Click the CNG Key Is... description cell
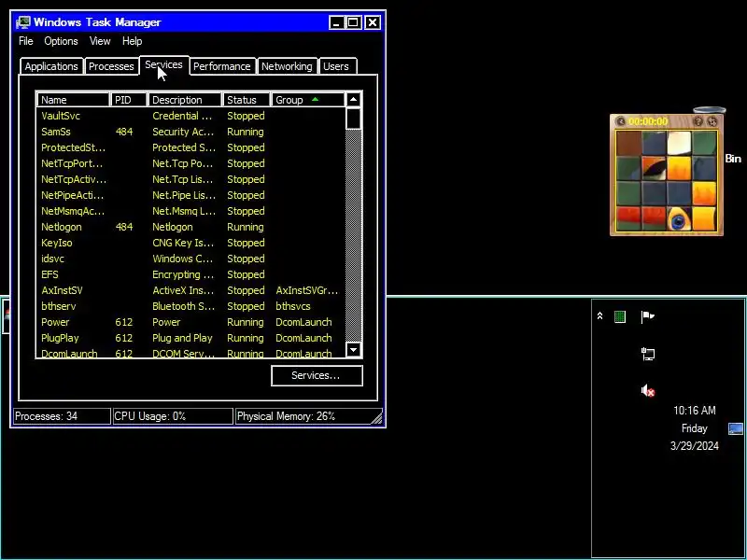 183,243
